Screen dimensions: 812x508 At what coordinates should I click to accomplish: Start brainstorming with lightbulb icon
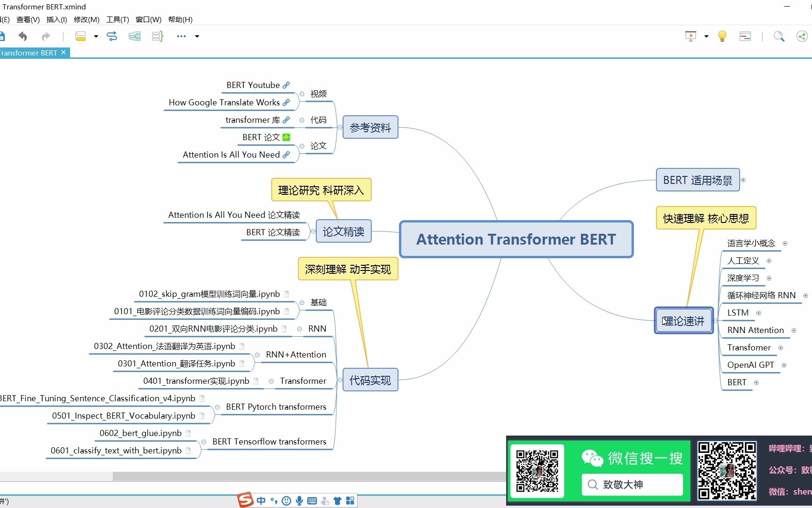pyautogui.click(x=722, y=36)
